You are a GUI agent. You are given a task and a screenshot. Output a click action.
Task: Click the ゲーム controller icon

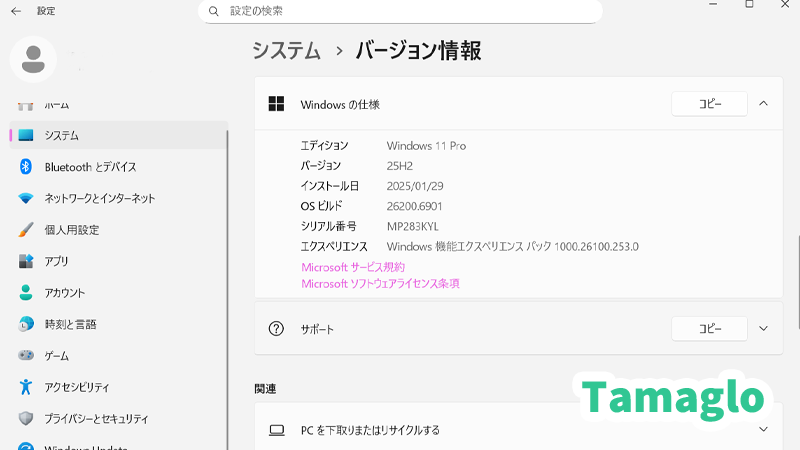coord(26,356)
